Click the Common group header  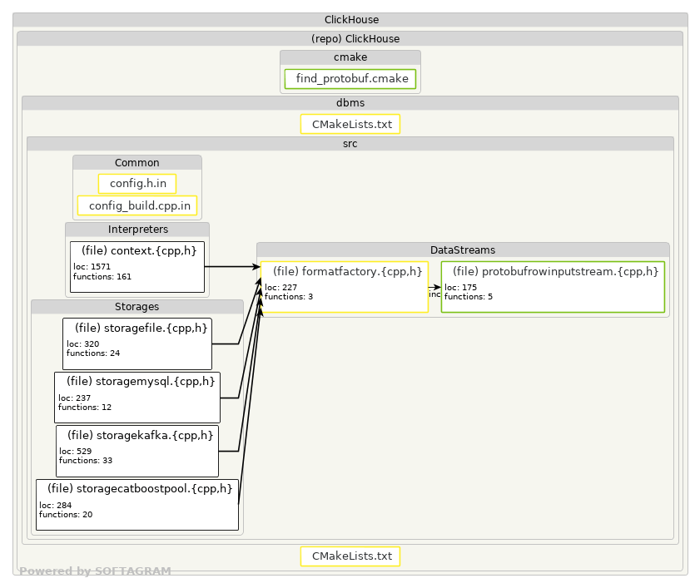137,162
